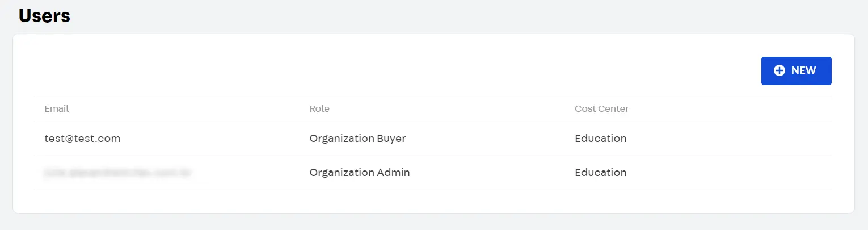Image resolution: width=868 pixels, height=230 pixels.
Task: Click the Organization Admin role cell
Action: pyautogui.click(x=360, y=173)
